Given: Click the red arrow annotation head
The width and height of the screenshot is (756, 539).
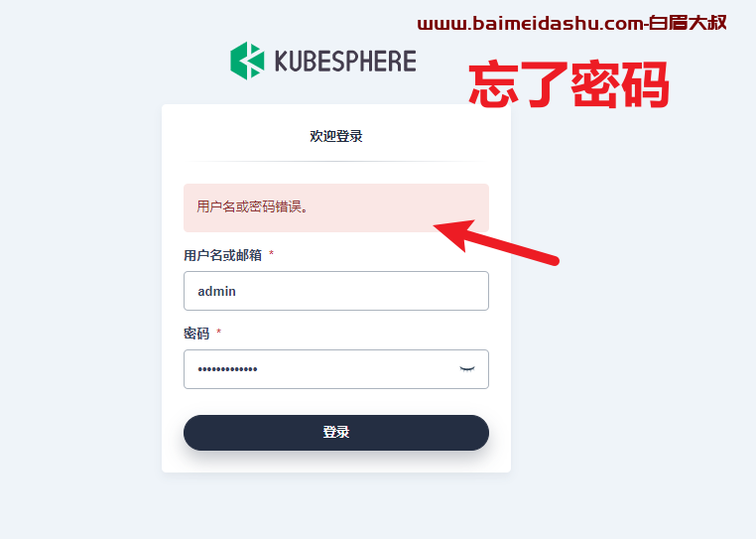Looking at the screenshot, I should pyautogui.click(x=453, y=233).
